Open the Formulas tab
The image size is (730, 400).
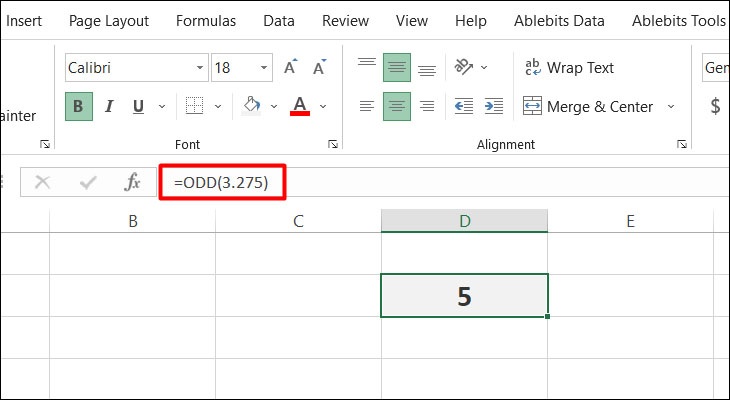(206, 20)
